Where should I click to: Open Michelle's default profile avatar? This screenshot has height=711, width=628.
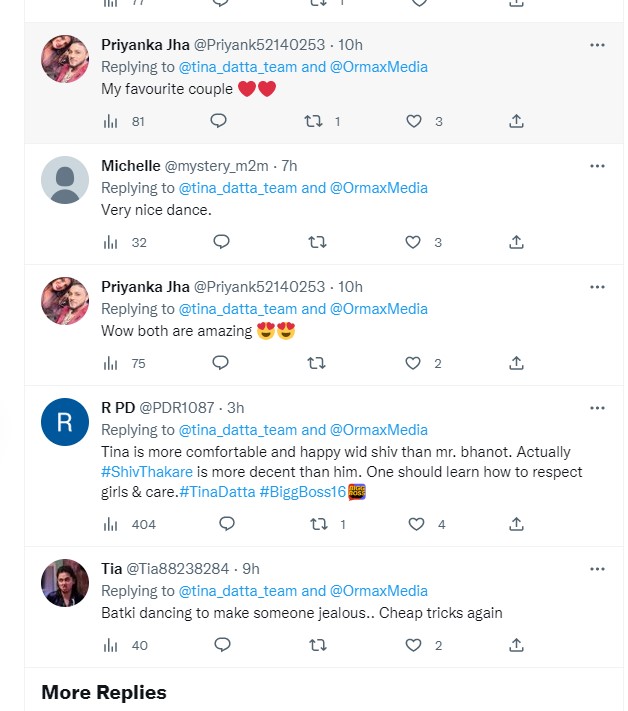click(x=65, y=181)
